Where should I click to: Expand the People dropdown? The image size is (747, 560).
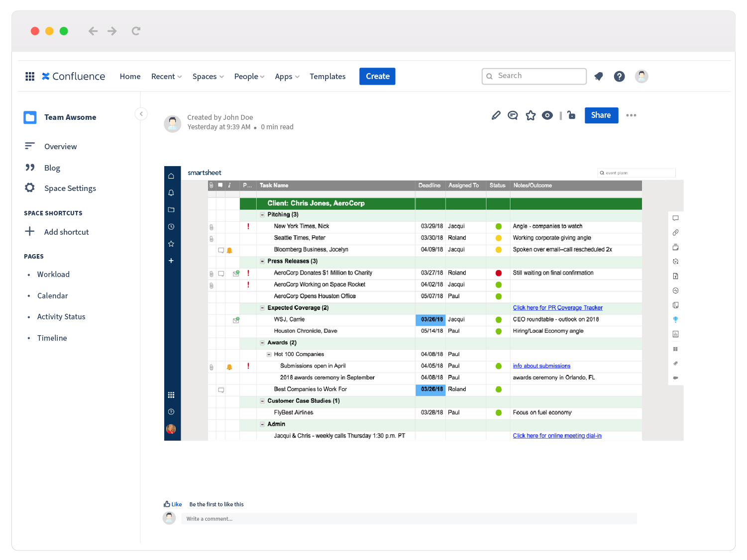pos(249,76)
